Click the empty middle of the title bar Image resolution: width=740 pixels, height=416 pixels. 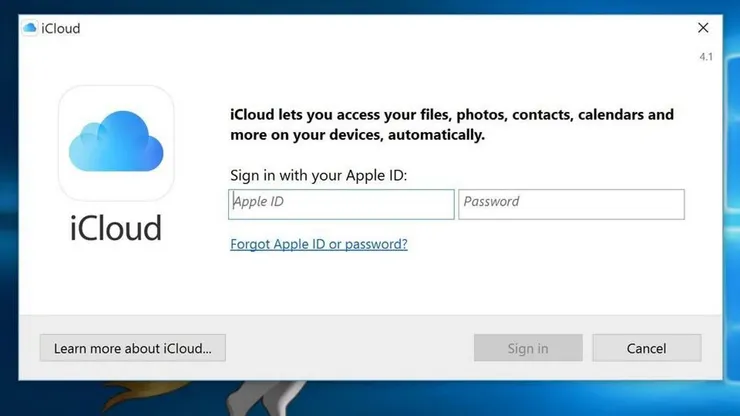pos(378,28)
